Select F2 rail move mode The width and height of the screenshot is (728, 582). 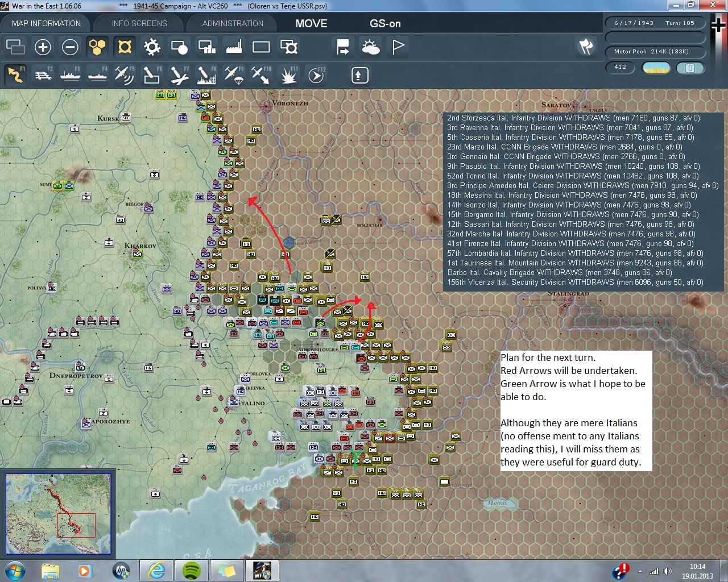click(43, 74)
